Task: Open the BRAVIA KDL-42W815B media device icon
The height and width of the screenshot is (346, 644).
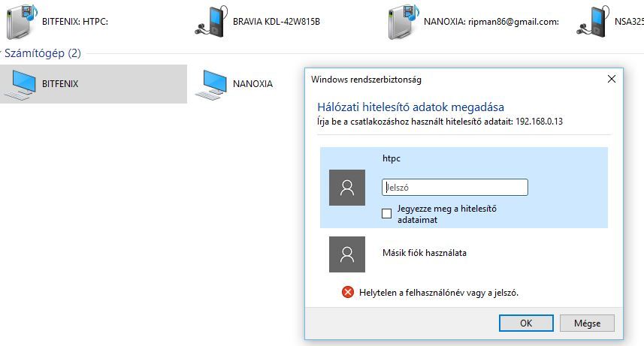Action: tap(211, 22)
